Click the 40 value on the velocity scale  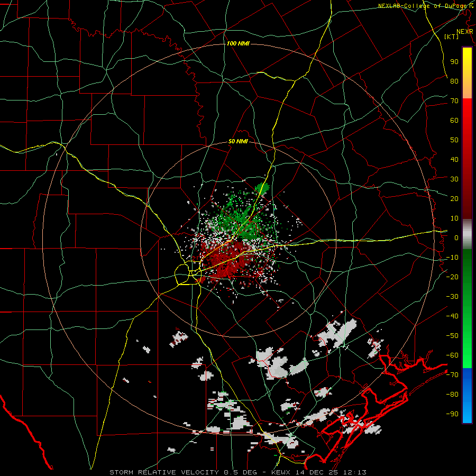click(x=454, y=160)
